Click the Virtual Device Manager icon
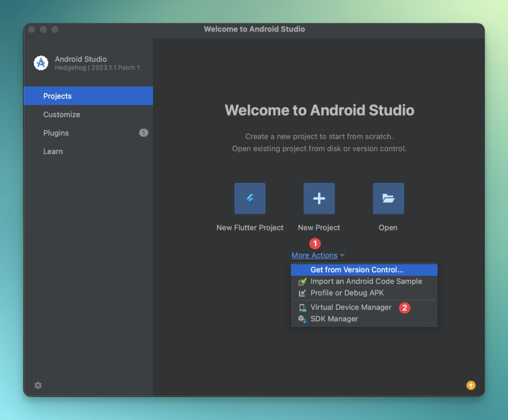The width and height of the screenshot is (508, 420). click(x=302, y=307)
